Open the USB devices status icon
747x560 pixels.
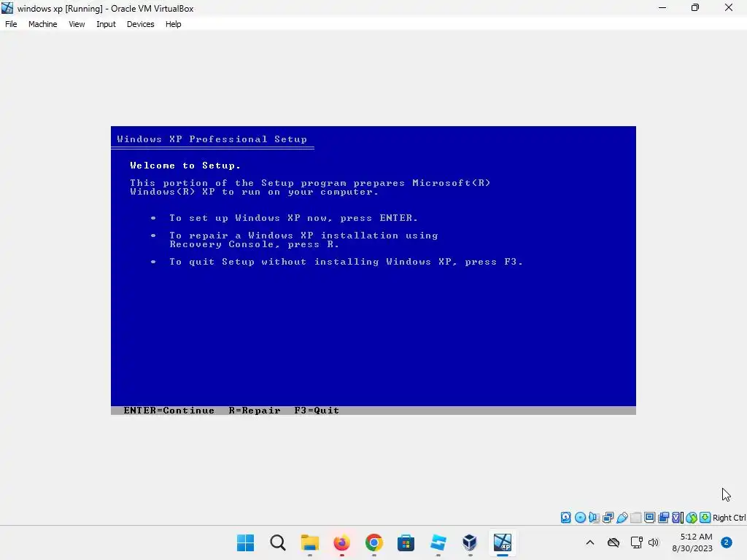tap(622, 518)
